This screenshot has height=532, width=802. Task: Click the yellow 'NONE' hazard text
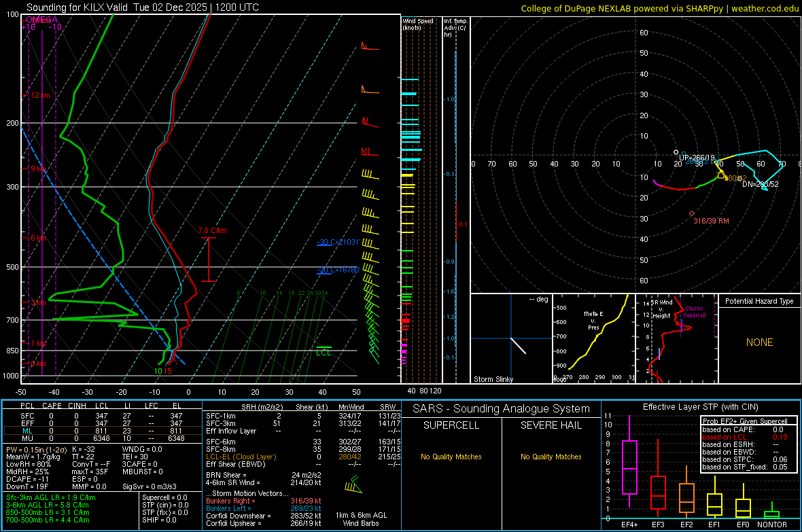[x=759, y=342]
